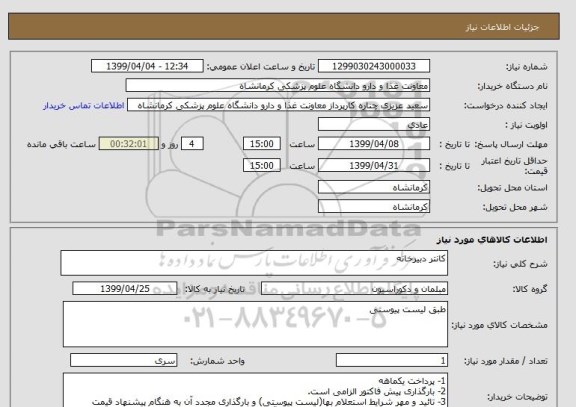
Task: Select the goods need date 1399/04/25
Action: [x=125, y=289]
